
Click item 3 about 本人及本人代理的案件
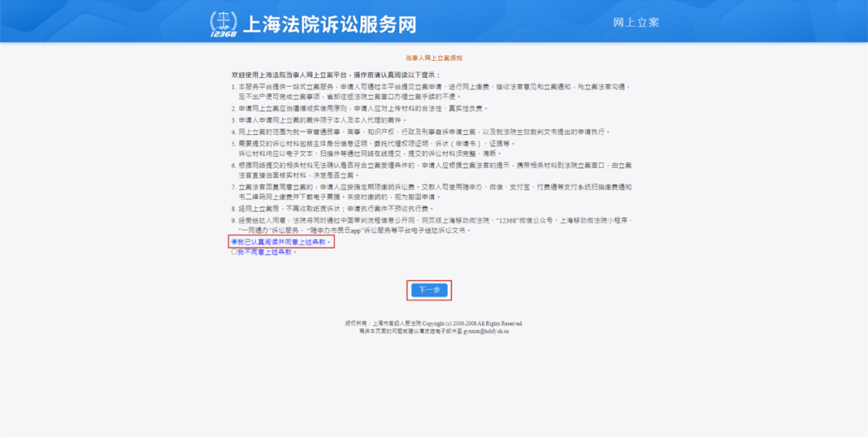pyautogui.click(x=319, y=120)
